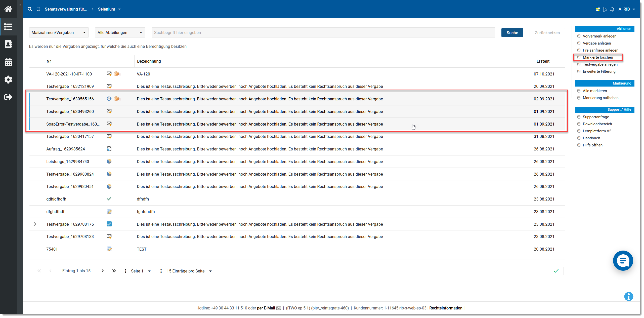The height and width of the screenshot is (318, 644).
Task: Click Vergabe anlegen action
Action: click(596, 43)
